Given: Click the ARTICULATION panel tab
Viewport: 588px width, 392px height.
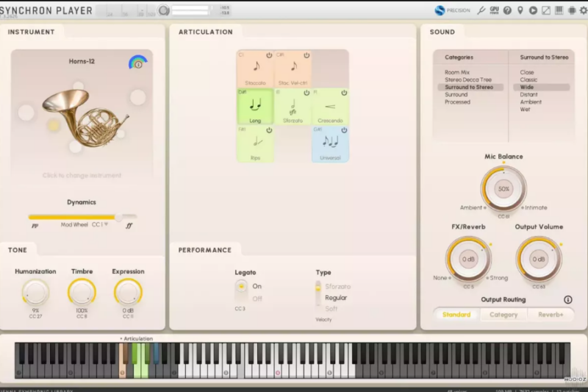Looking at the screenshot, I should 206,32.
